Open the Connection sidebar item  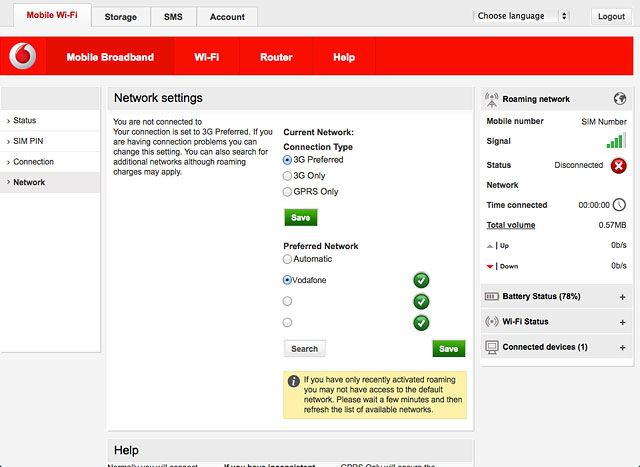pos(50,162)
